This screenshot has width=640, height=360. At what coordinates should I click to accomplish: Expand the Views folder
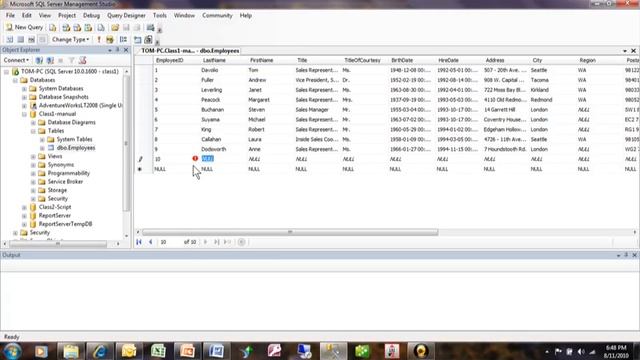click(33, 156)
